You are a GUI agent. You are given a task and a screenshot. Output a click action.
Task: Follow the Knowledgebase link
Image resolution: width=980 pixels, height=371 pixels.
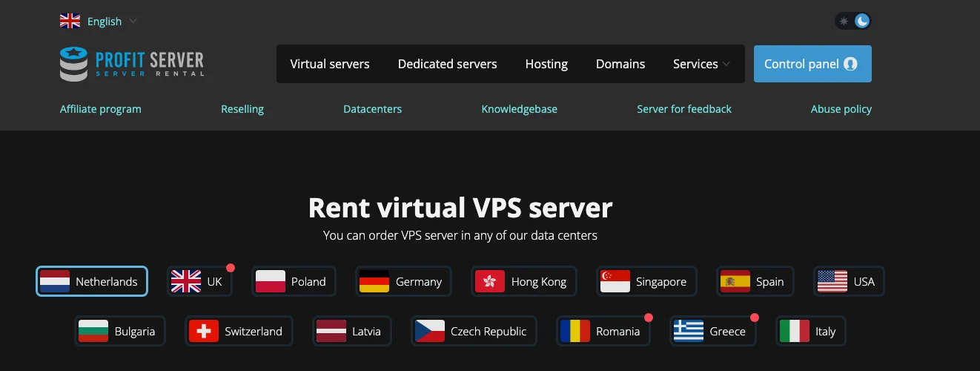(520, 109)
